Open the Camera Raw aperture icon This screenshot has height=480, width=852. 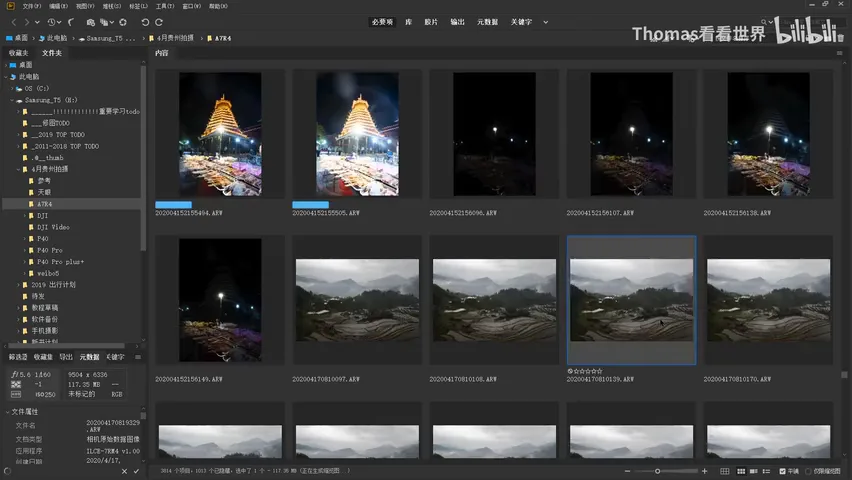123,22
